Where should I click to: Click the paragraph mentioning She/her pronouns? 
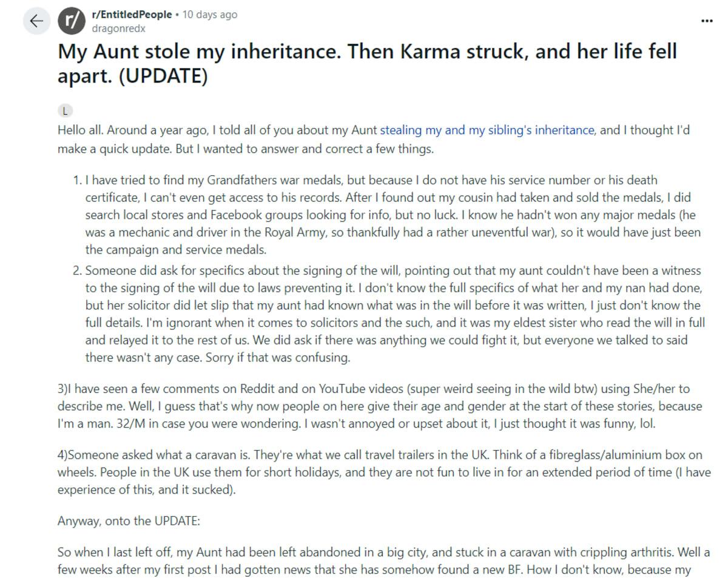376,406
